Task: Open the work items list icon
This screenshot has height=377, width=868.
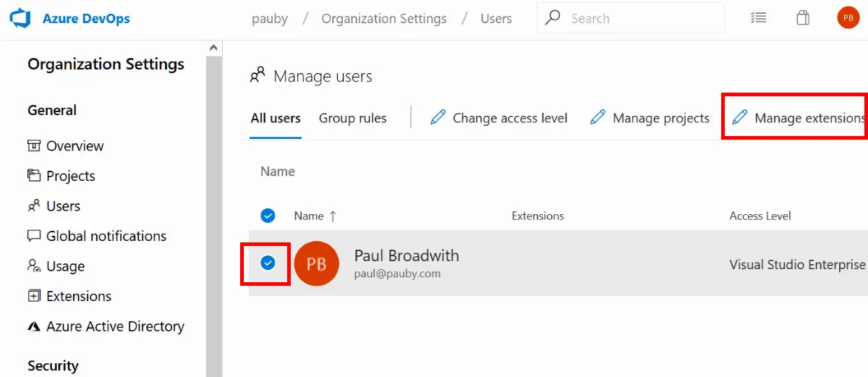Action: click(x=758, y=18)
